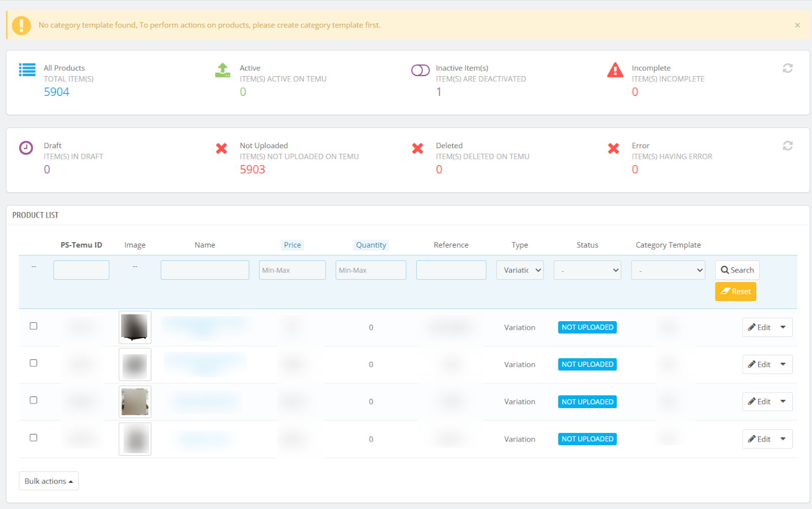Screen dimensions: 812x509
Task: Click the Active items upload icon
Action: (x=222, y=70)
